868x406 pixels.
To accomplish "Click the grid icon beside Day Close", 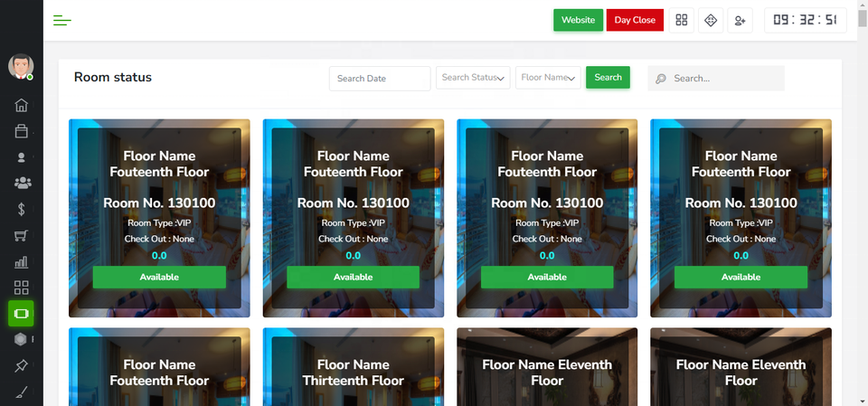I will point(682,21).
